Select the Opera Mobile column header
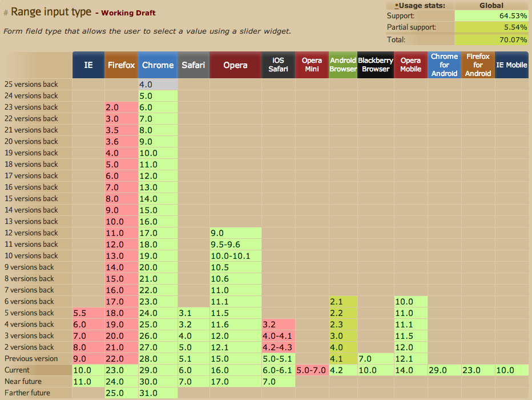532x400 pixels. click(x=410, y=65)
